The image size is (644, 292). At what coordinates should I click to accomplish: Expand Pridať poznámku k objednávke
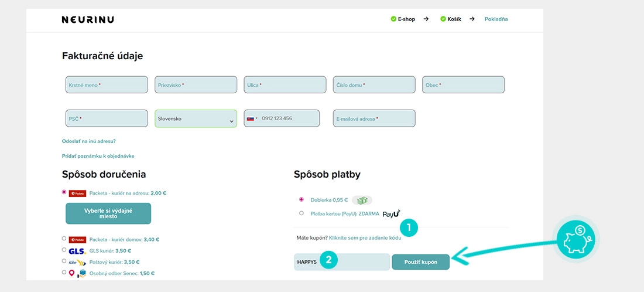[98, 156]
